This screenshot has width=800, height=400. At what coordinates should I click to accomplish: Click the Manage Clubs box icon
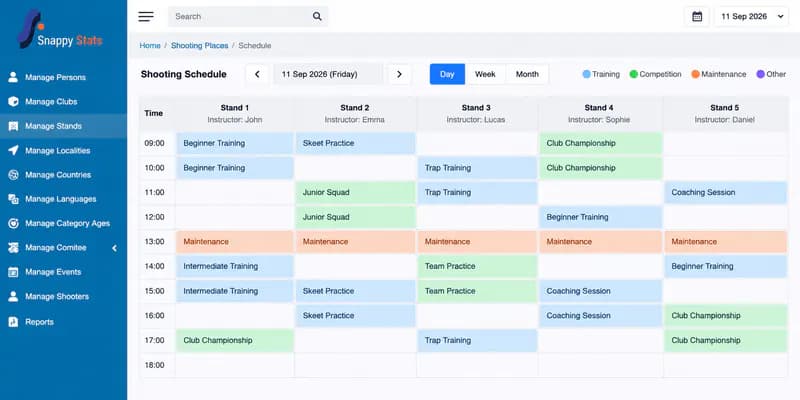[13, 102]
